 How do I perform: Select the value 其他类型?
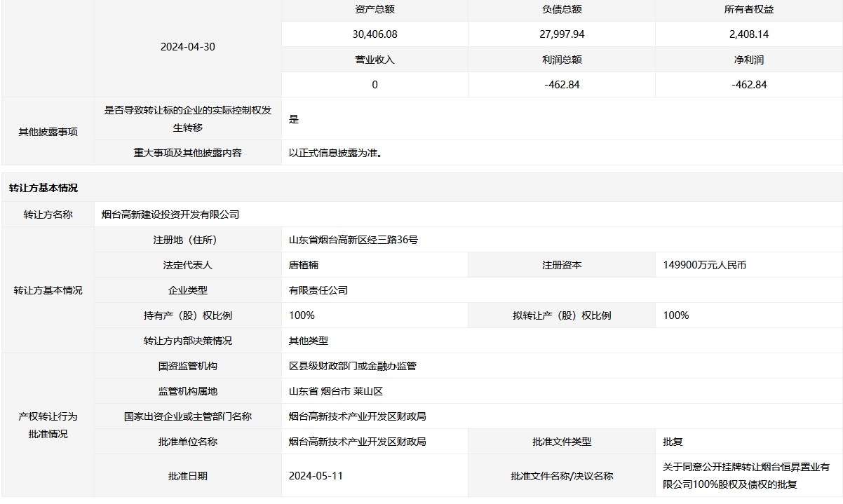tap(309, 341)
